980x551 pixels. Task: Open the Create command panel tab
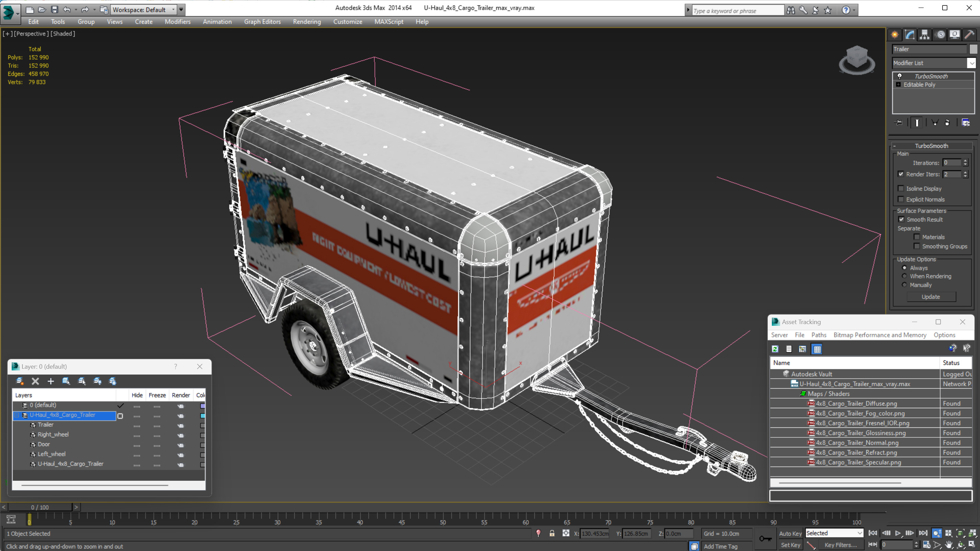[x=895, y=35]
